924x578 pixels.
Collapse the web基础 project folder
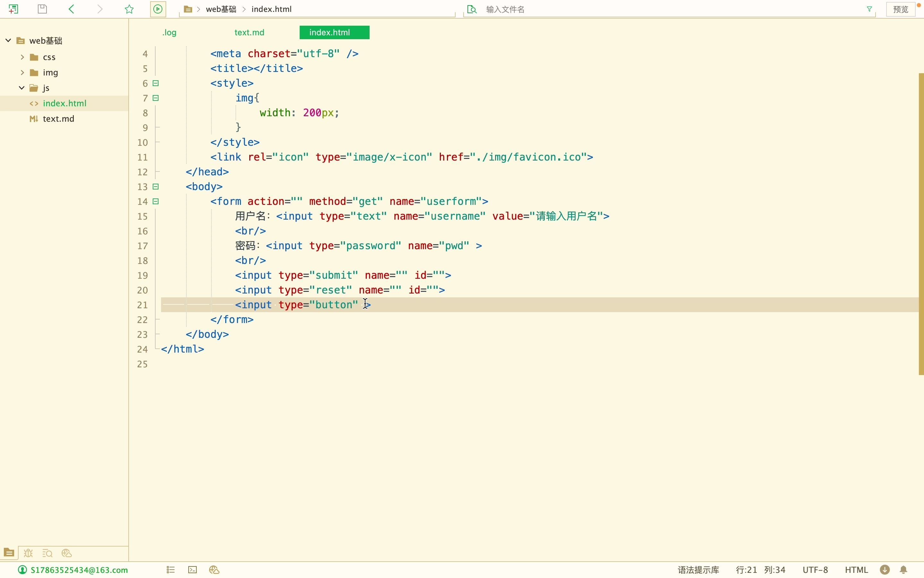tap(8, 40)
